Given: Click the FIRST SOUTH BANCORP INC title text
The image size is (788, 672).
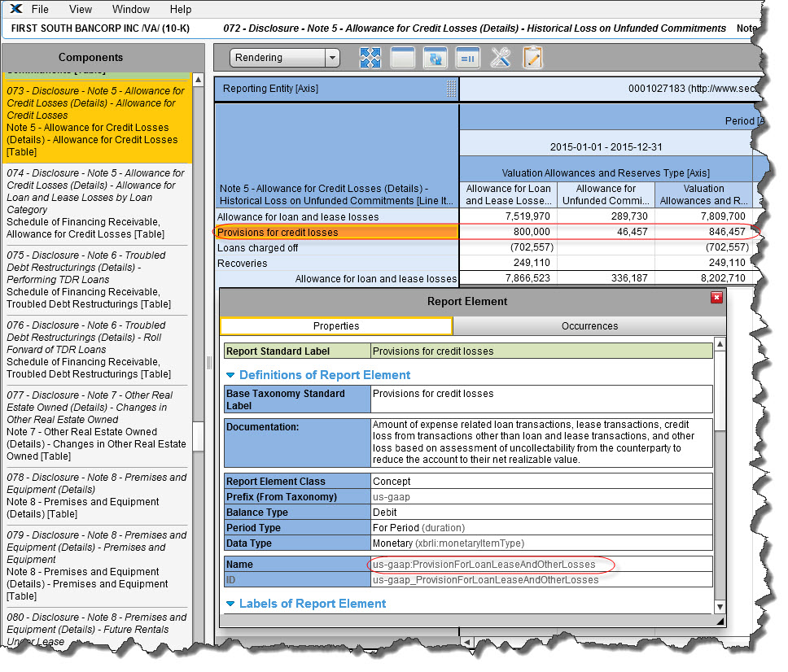Looking at the screenshot, I should point(100,28).
